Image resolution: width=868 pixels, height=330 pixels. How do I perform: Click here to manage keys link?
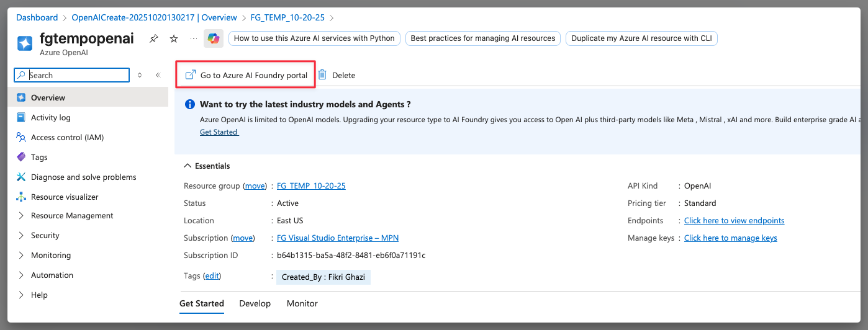[x=730, y=238]
